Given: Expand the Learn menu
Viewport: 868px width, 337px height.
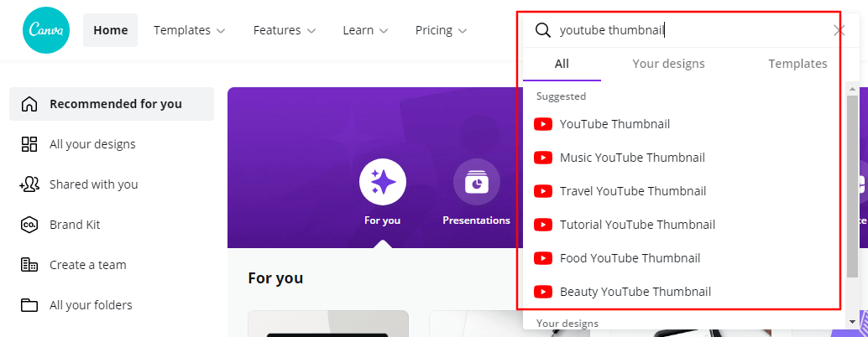Looking at the screenshot, I should 365,30.
